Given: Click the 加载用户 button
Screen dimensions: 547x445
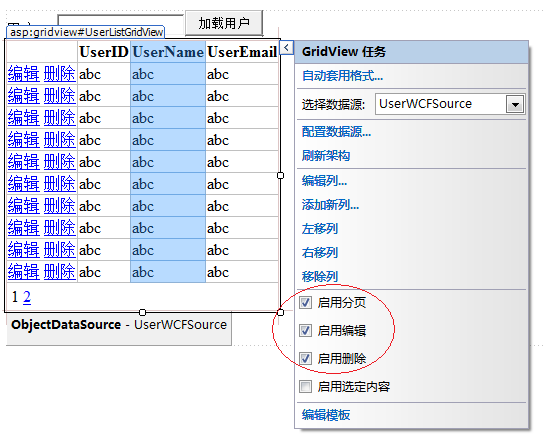Looking at the screenshot, I should coord(224,23).
